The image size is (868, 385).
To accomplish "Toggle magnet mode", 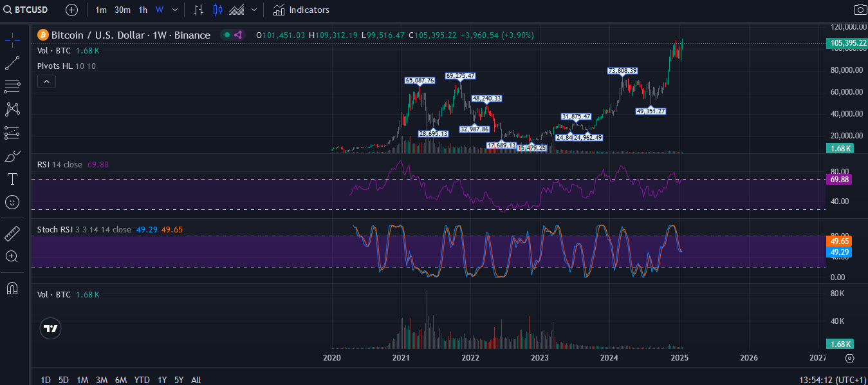I will click(x=12, y=288).
